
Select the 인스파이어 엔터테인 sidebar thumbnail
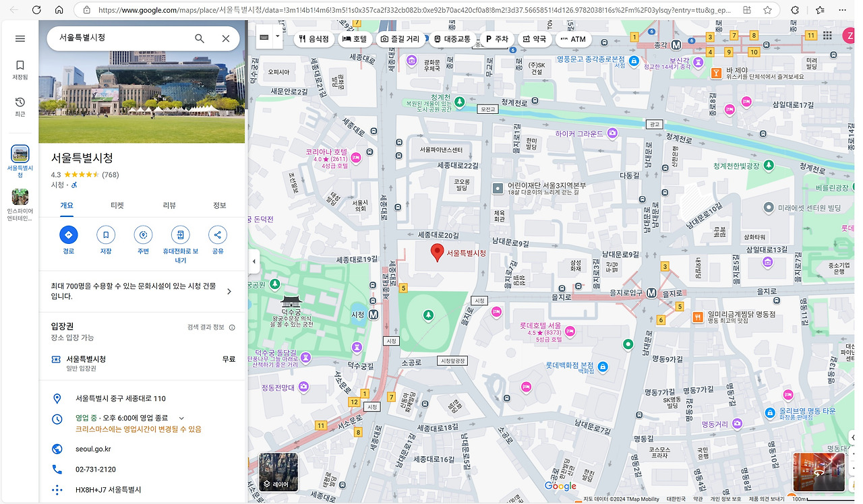pos(20,205)
